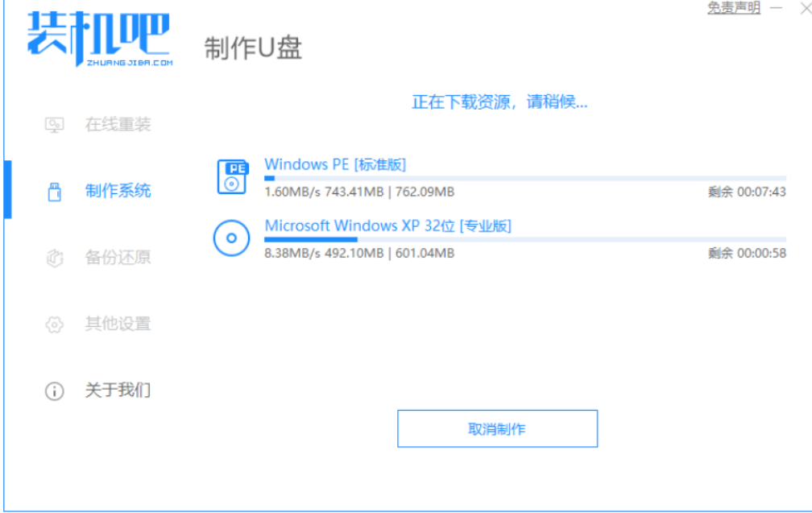Click the Windows PE disk icon
Screen dimensions: 812x513
(x=233, y=176)
